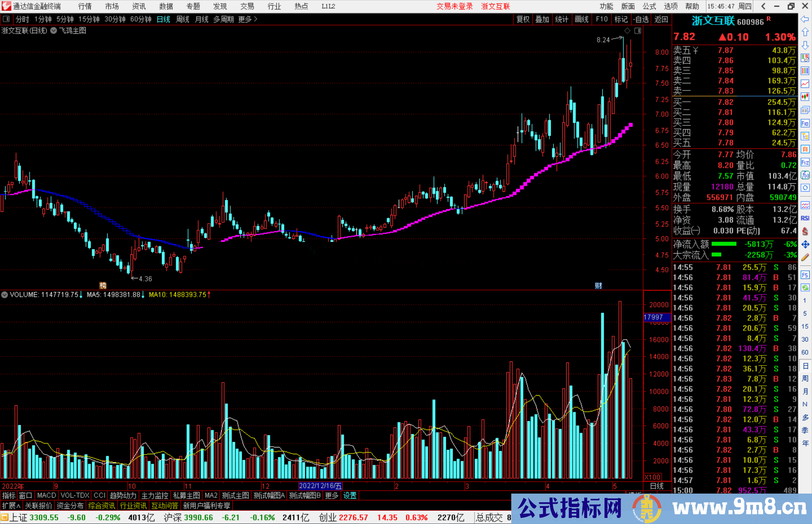Open the candlestick chart sidebar icon

[805, 97]
